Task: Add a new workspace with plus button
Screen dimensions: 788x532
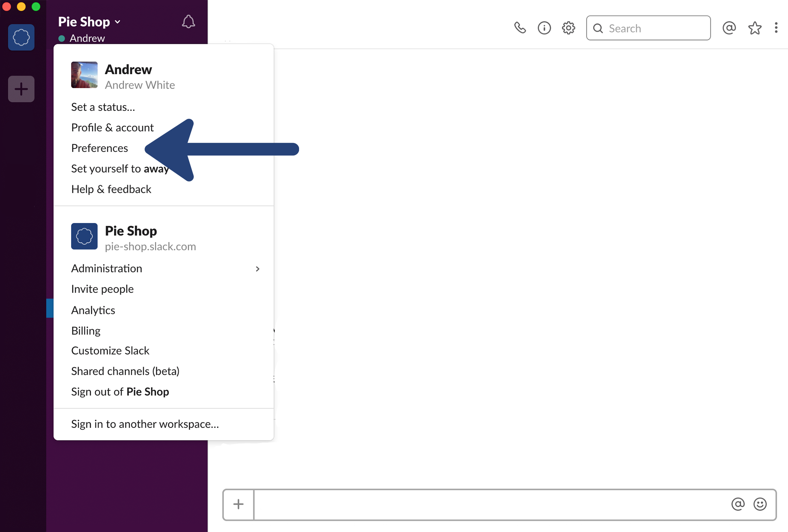Action: (21, 89)
